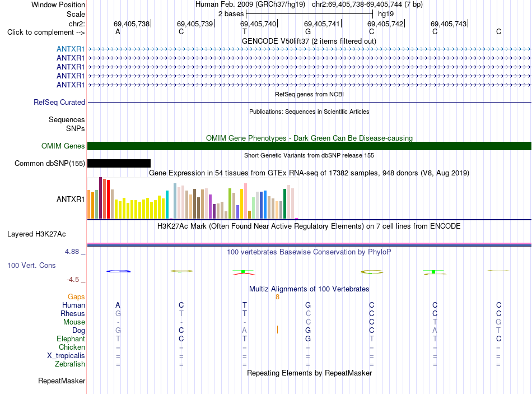Click the black Common dbSNP(155) variant block
The width and height of the screenshot is (532, 394).
119,164
